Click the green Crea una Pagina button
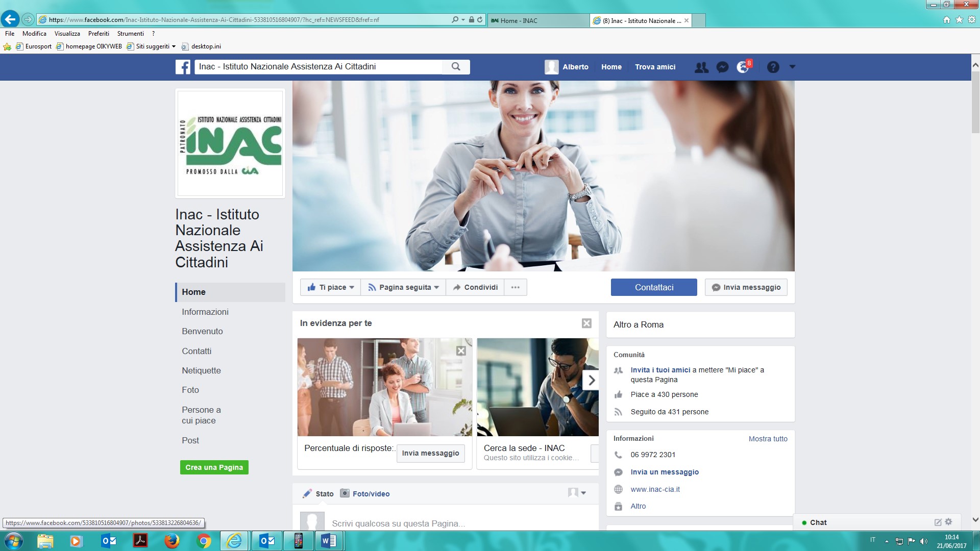This screenshot has height=551, width=980. tap(214, 467)
